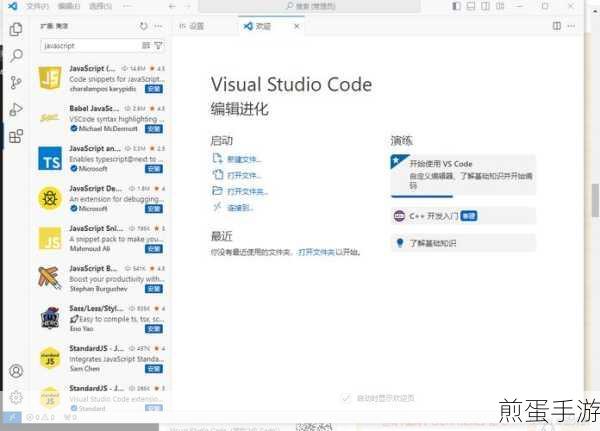Click the remote window status bar icon
Viewport: 600px width, 431px height.
click(12, 417)
